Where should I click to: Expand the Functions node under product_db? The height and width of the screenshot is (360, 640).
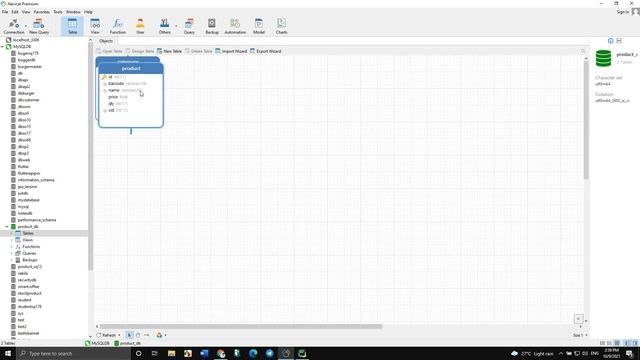tap(11, 247)
